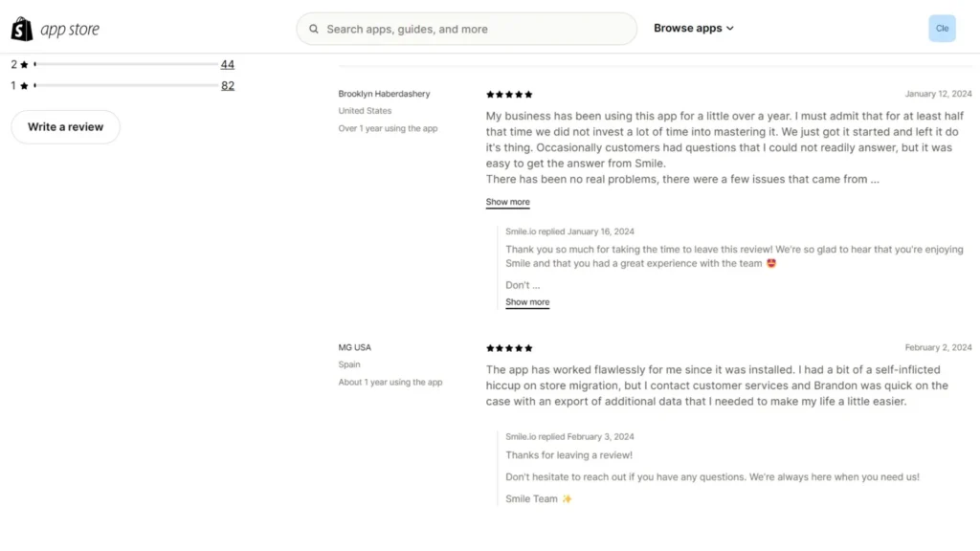The width and height of the screenshot is (980, 551).
Task: Click the heart-eyes emoji in Smile.io reply
Action: click(x=771, y=263)
